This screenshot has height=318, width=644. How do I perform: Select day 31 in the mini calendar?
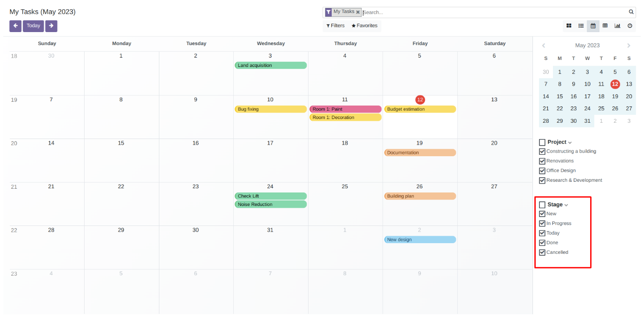pos(587,121)
